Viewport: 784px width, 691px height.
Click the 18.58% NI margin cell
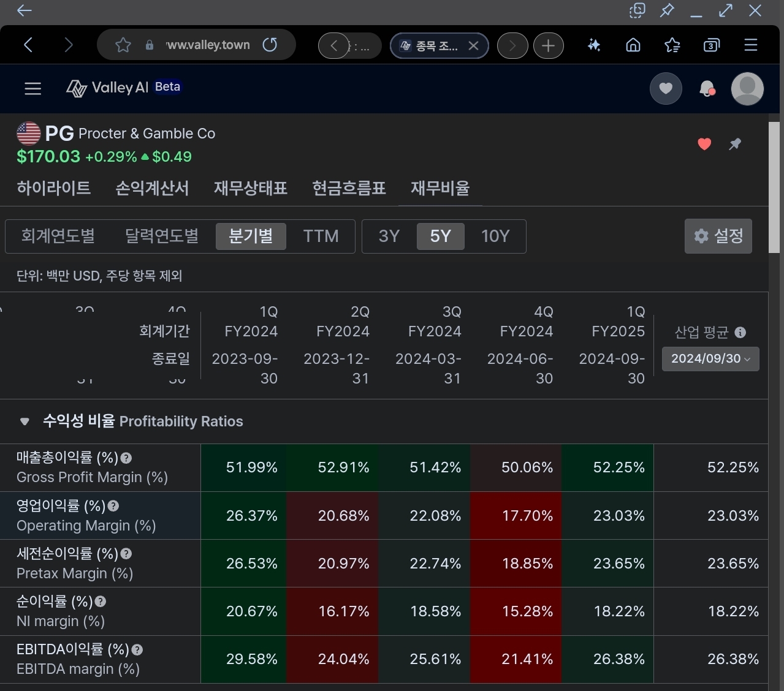coord(424,611)
